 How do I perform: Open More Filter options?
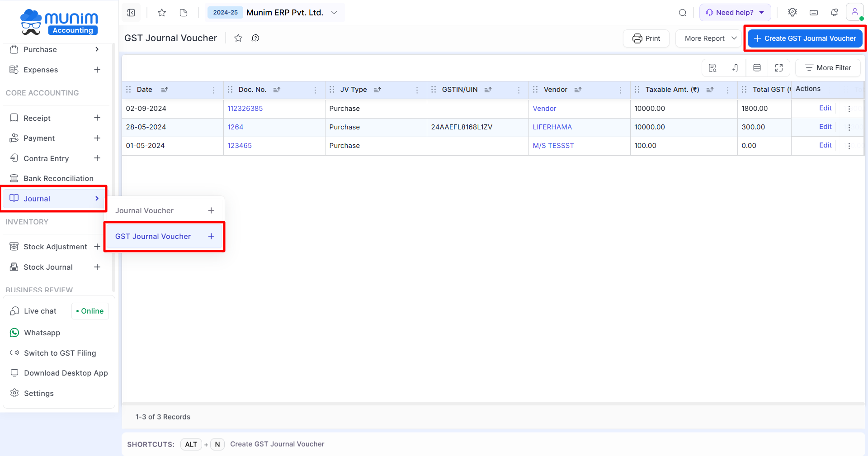[x=828, y=68]
